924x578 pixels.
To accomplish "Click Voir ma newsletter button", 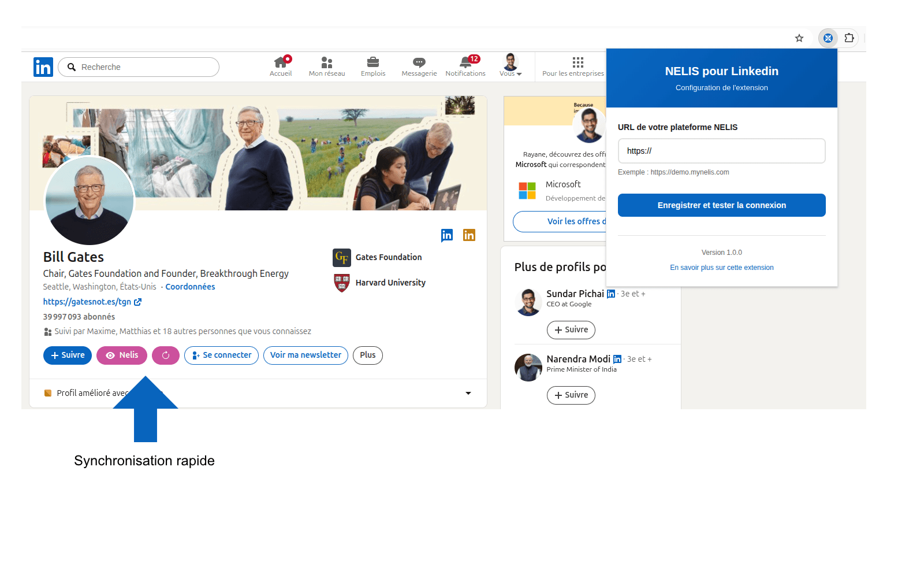I will (x=305, y=355).
